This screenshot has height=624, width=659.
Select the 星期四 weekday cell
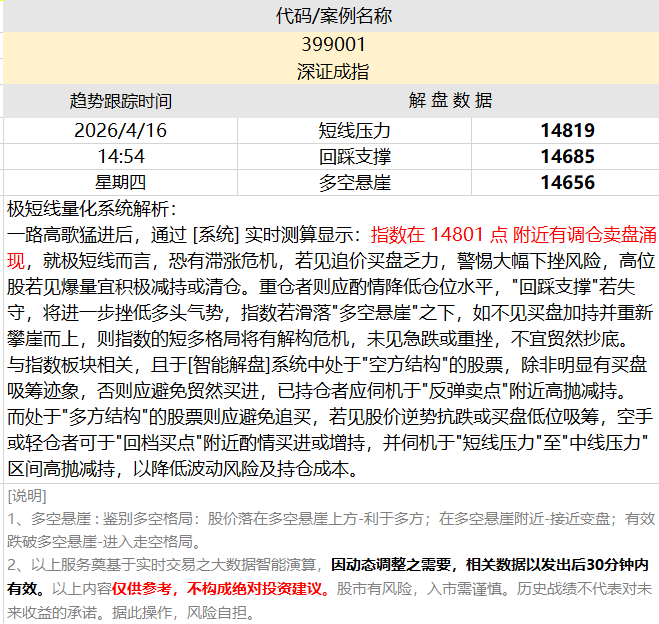120,182
